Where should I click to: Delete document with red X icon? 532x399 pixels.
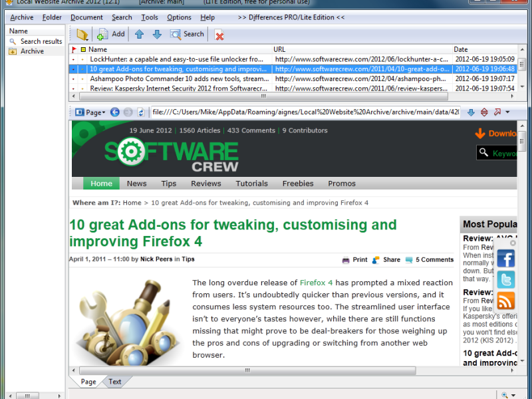point(219,35)
